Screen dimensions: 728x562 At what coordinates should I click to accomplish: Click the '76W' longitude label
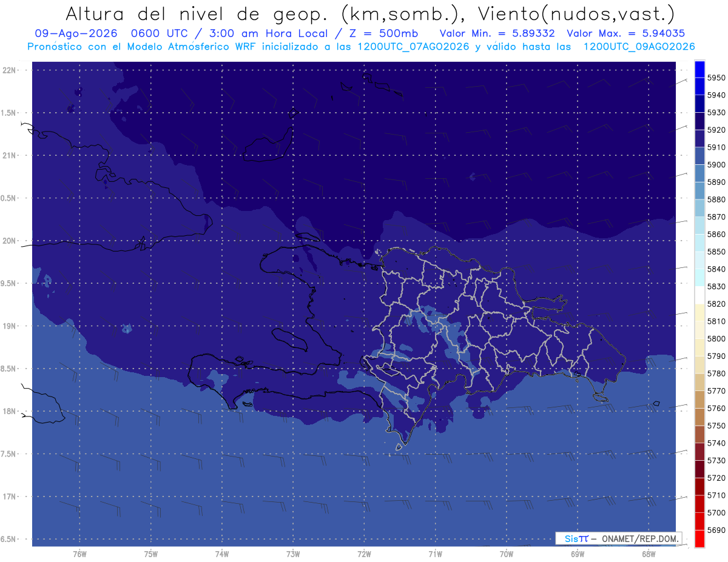79,554
